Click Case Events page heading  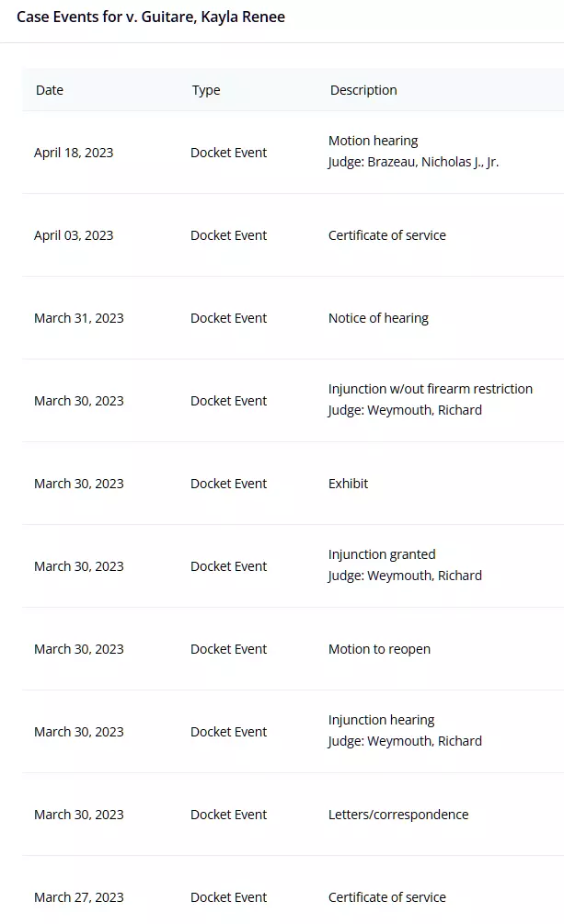151,17
